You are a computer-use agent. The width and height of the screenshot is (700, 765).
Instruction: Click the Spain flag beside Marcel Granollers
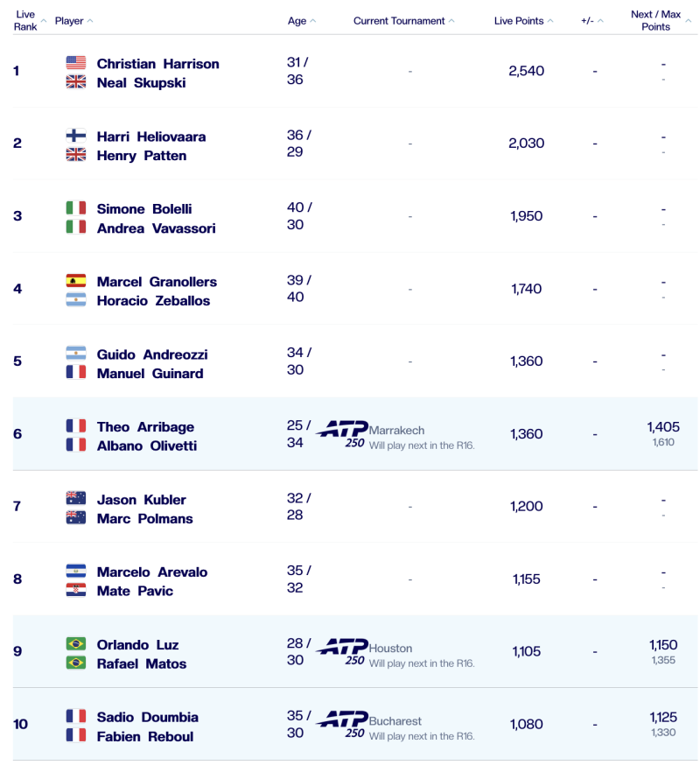76,281
